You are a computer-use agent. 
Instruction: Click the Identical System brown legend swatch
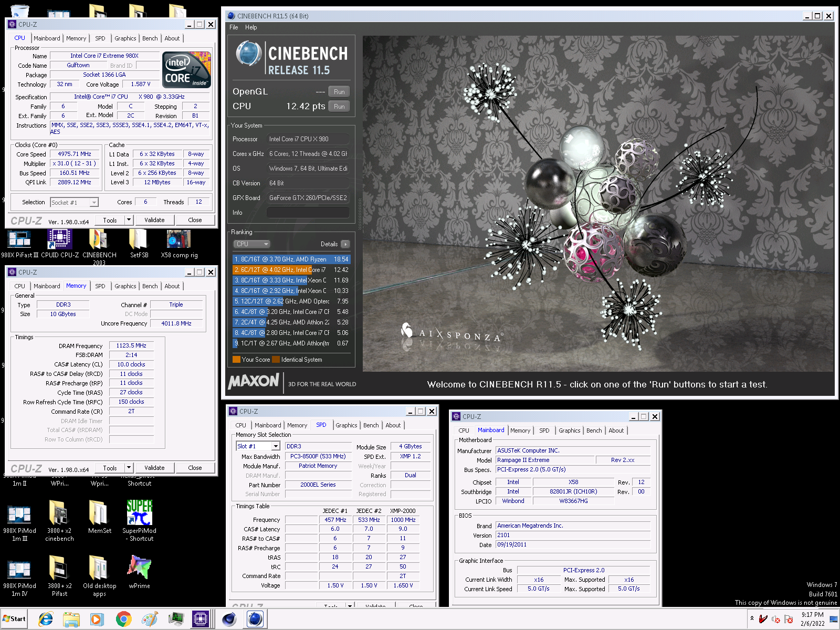tap(276, 360)
